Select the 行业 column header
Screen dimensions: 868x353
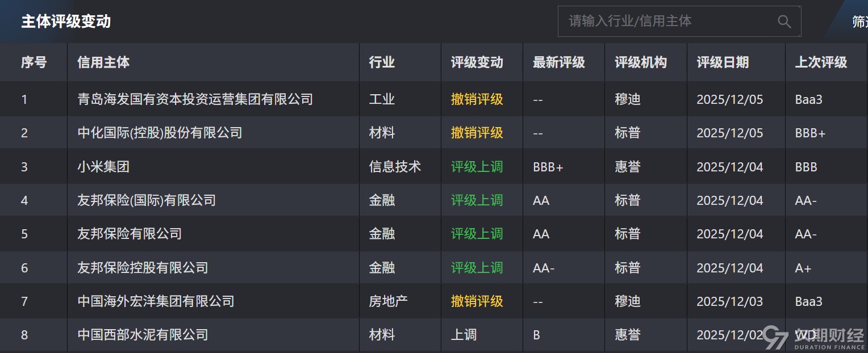381,62
